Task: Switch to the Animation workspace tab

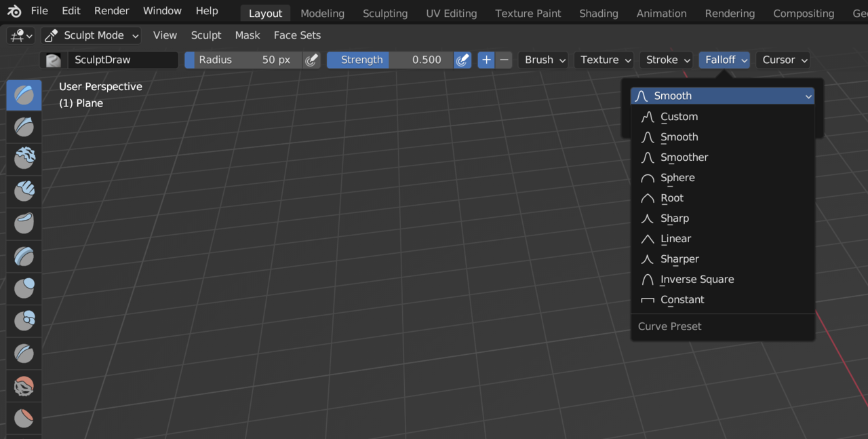Action: pos(661,14)
